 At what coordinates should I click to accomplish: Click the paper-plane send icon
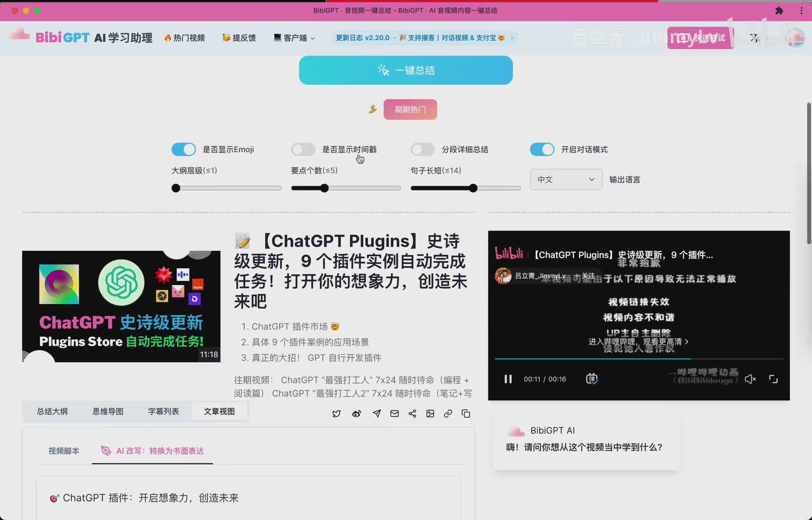[377, 414]
